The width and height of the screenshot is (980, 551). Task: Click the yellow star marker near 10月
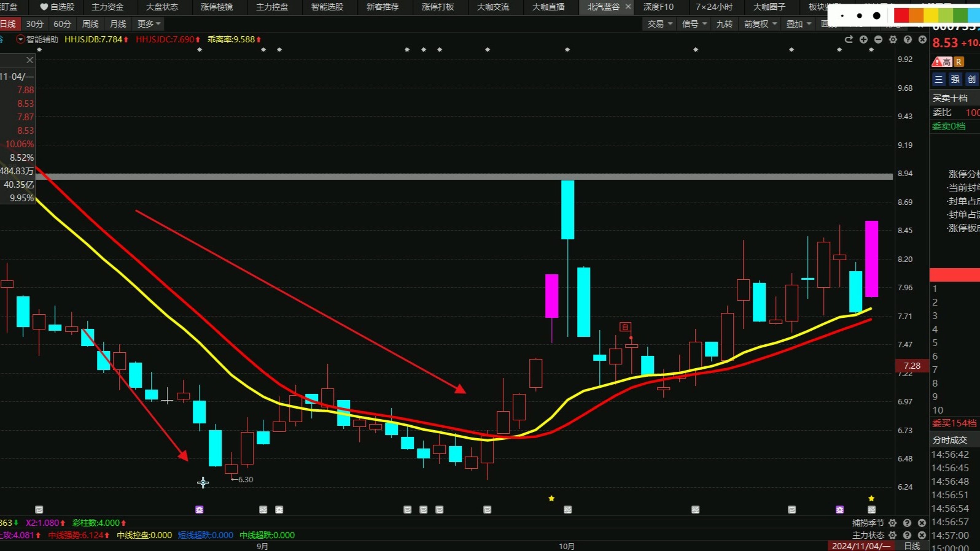[551, 498]
